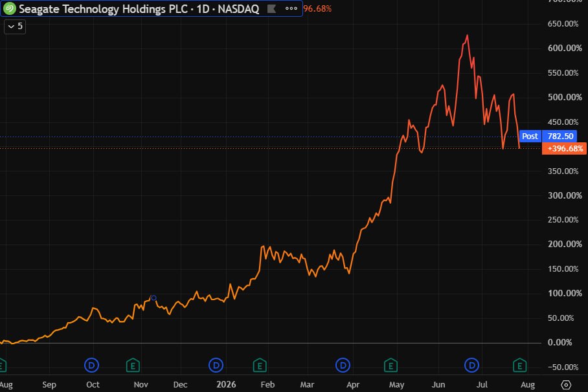Viewport: 588px width, 392px height.
Task: Click the 2026 time axis label
Action: click(x=226, y=385)
